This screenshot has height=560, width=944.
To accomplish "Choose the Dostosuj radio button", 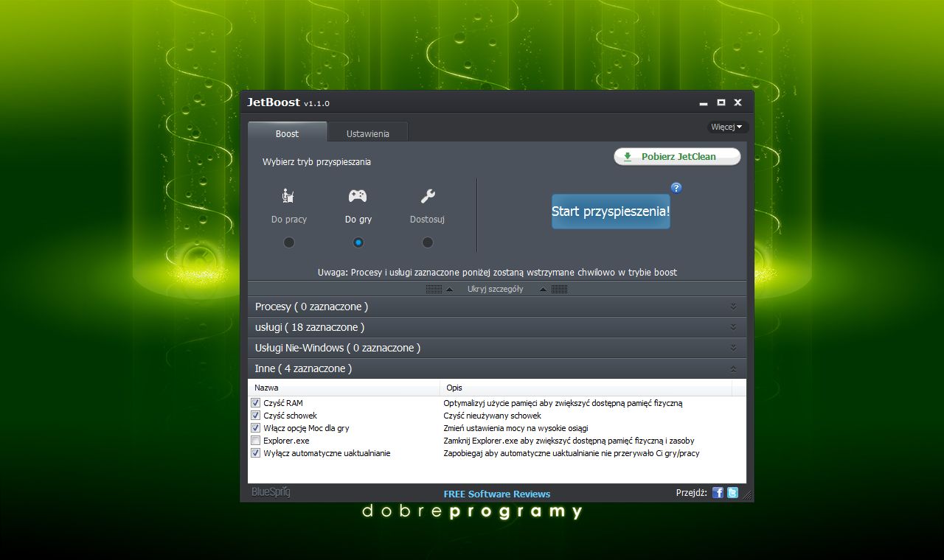I will 428,242.
